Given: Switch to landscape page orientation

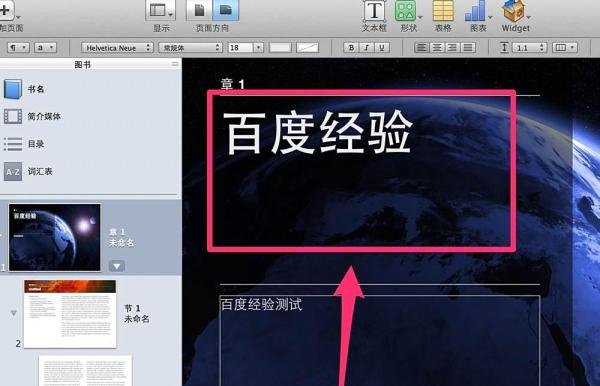Looking at the screenshot, I should (x=225, y=10).
